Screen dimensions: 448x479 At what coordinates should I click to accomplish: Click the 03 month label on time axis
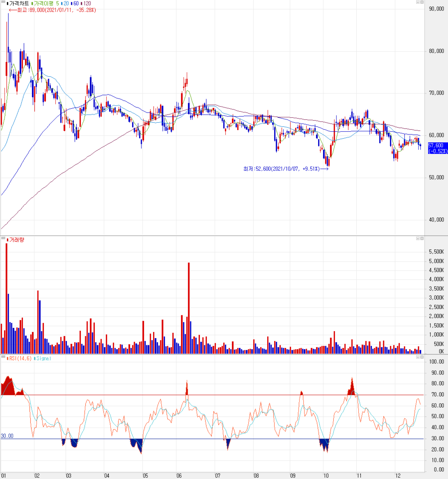coord(68,476)
